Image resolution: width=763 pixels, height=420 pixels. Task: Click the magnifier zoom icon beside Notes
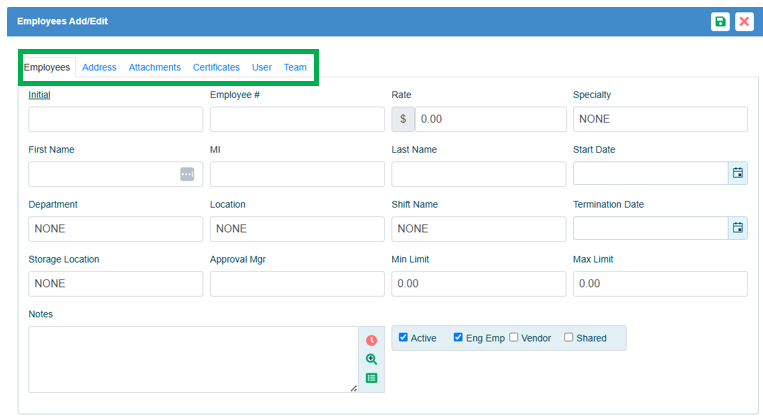click(x=371, y=359)
